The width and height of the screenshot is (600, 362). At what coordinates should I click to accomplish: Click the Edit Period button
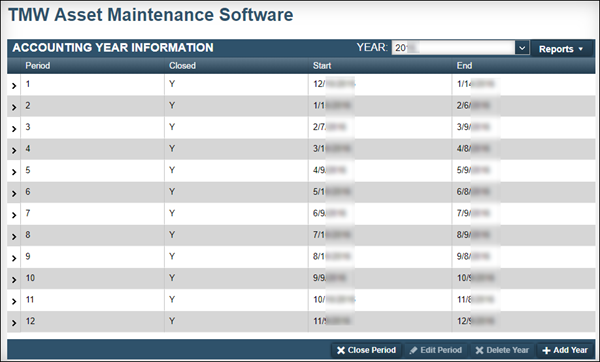pyautogui.click(x=436, y=350)
